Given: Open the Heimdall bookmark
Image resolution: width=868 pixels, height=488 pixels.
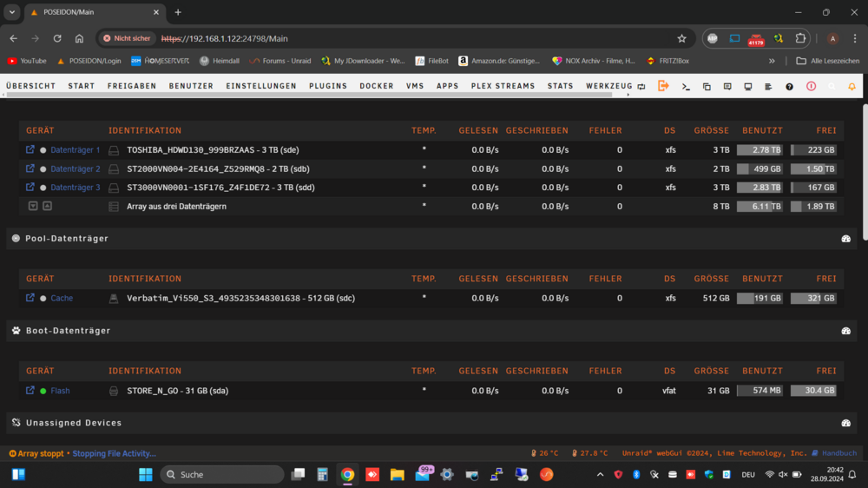Looking at the screenshot, I should coord(220,61).
